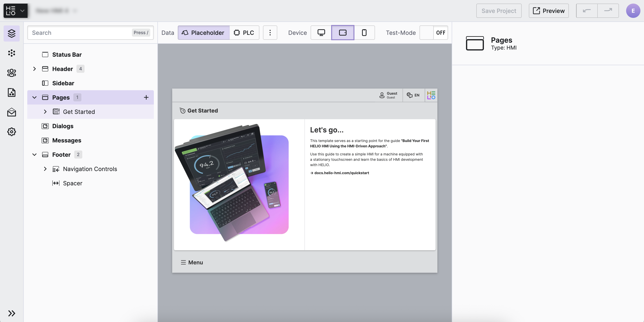The height and width of the screenshot is (322, 644).
Task: Open the three-dot more options menu
Action: [x=270, y=32]
